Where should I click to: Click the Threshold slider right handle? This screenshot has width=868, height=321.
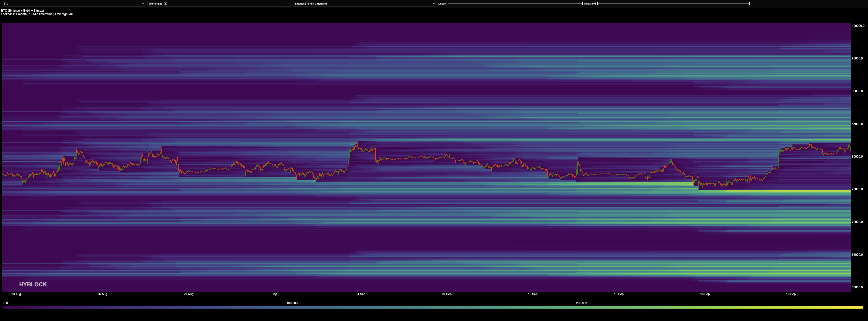coord(750,4)
